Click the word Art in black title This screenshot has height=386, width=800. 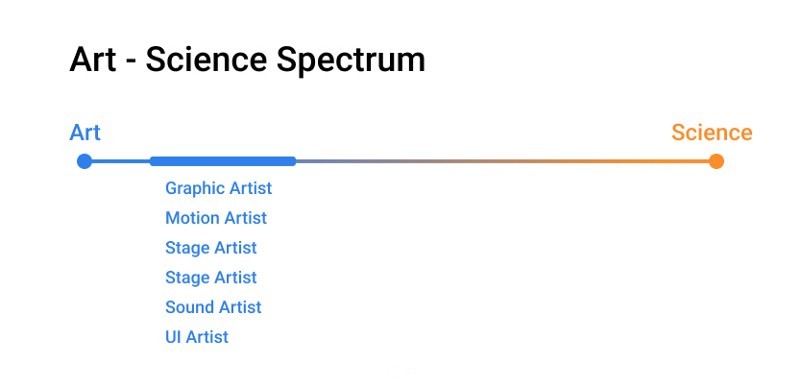[x=93, y=59]
